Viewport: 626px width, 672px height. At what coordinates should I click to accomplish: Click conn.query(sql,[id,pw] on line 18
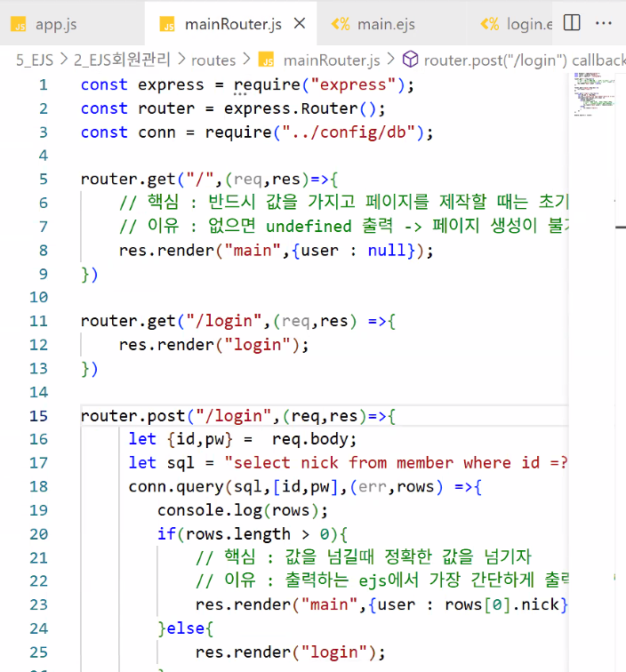234,487
